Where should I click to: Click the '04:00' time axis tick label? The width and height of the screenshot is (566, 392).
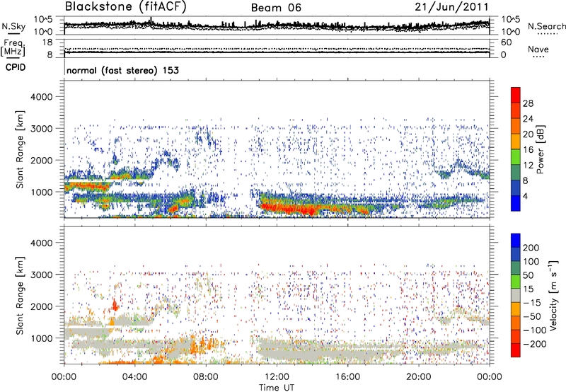[x=135, y=376]
